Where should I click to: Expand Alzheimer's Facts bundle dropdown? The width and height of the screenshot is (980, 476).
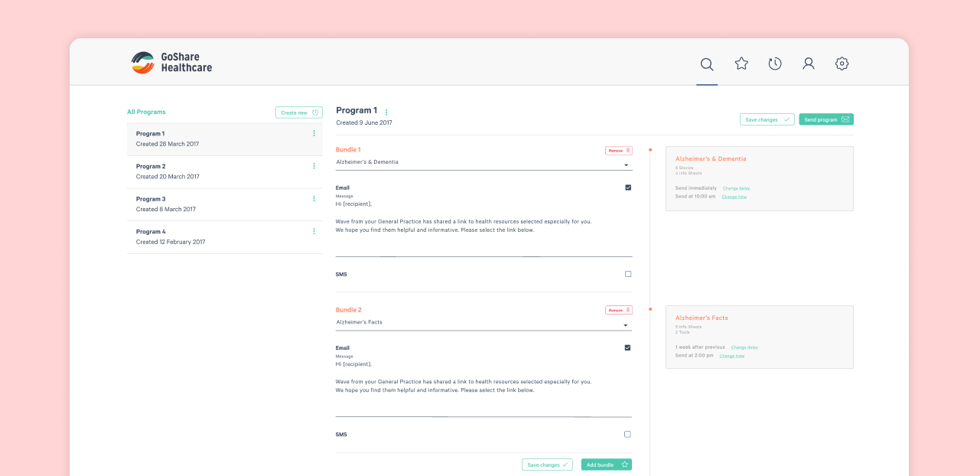click(484, 323)
